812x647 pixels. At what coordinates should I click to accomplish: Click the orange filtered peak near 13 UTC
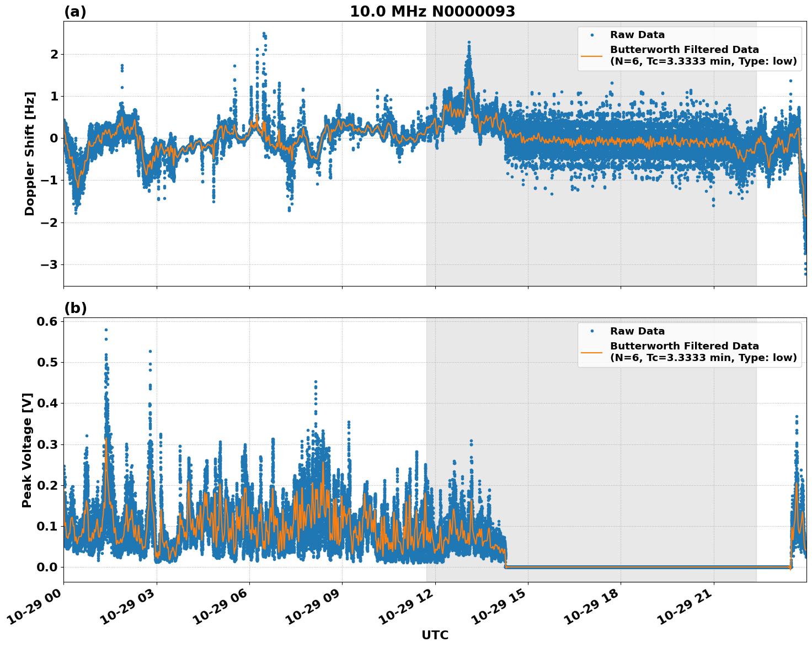(469, 79)
